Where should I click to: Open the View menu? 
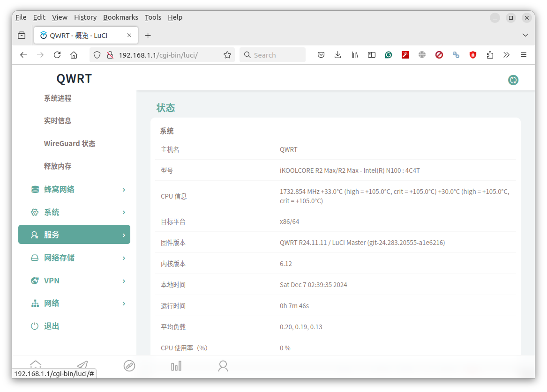60,17
